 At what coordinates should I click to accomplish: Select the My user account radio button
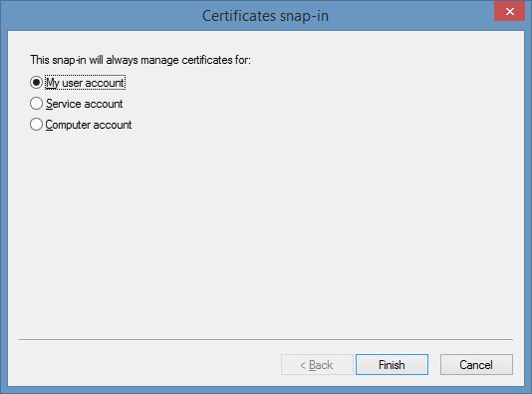(36, 83)
